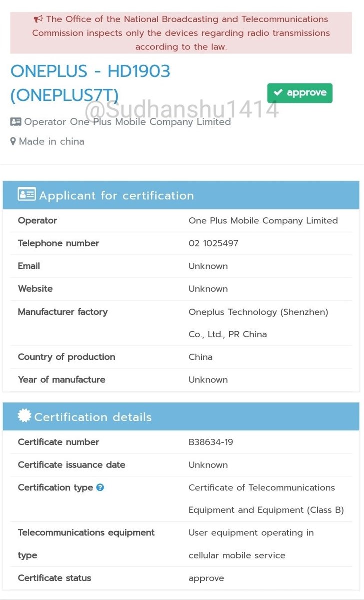Image resolution: width=364 pixels, height=600 pixels.
Task: Click the megaphone icon in the notice banner
Action: pos(38,19)
